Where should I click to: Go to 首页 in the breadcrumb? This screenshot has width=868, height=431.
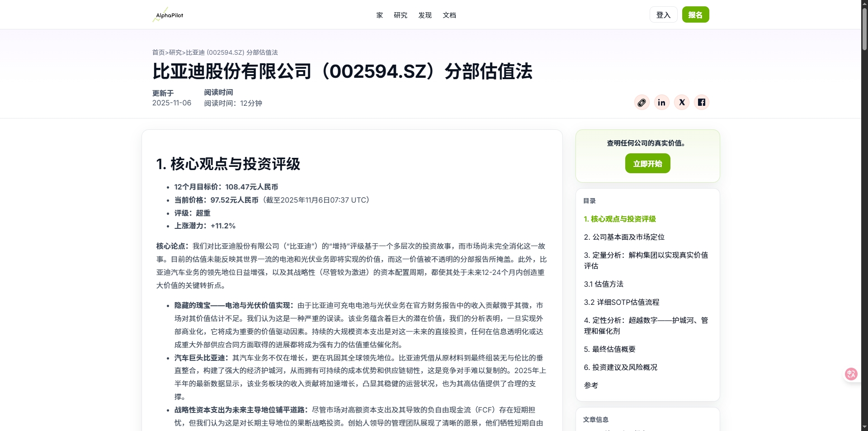(158, 52)
